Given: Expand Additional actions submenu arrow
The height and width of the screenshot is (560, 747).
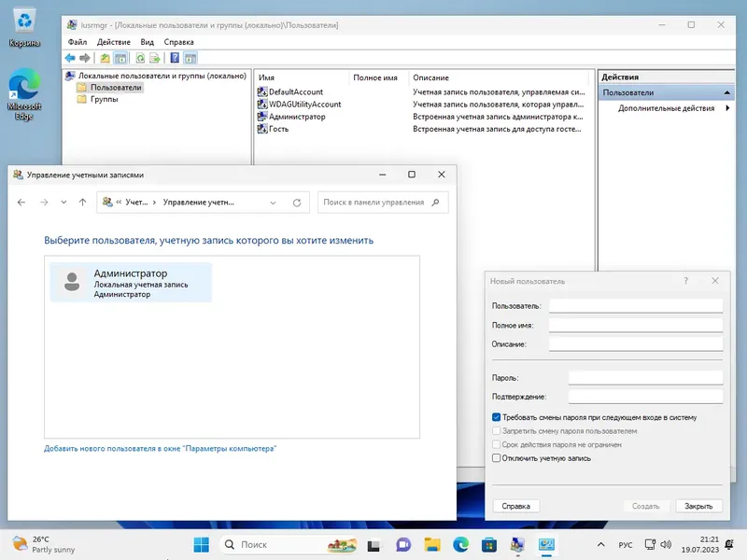Looking at the screenshot, I should click(727, 108).
